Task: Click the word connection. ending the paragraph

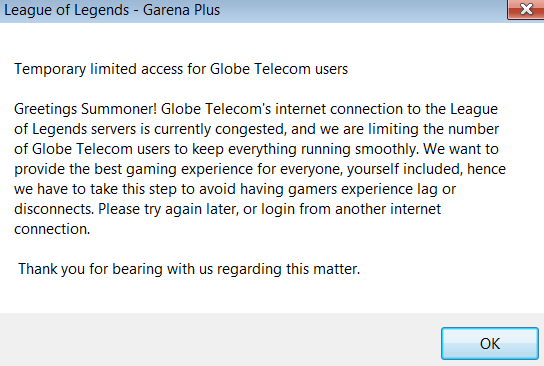Action: coord(52,229)
